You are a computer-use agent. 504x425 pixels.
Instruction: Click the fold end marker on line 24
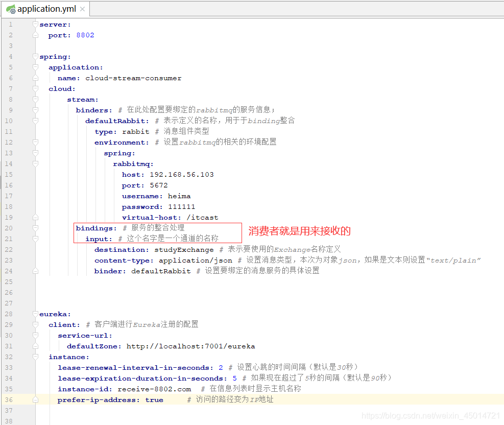[x=35, y=271]
